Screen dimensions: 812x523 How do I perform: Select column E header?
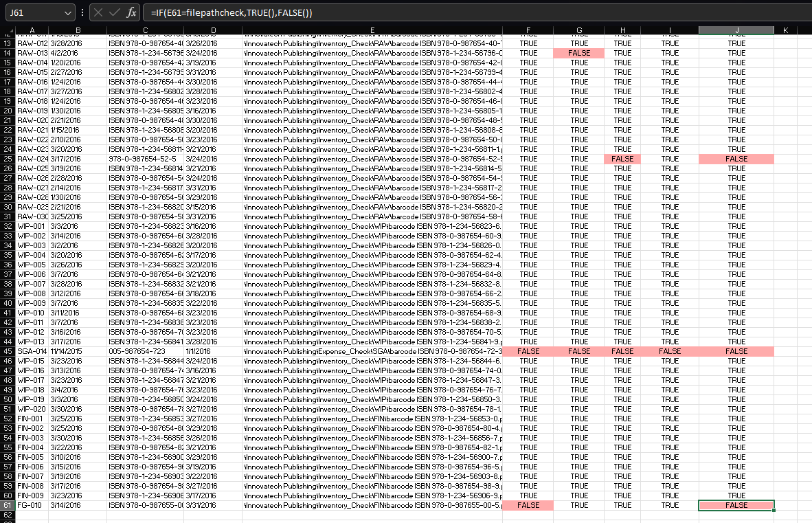(x=372, y=30)
